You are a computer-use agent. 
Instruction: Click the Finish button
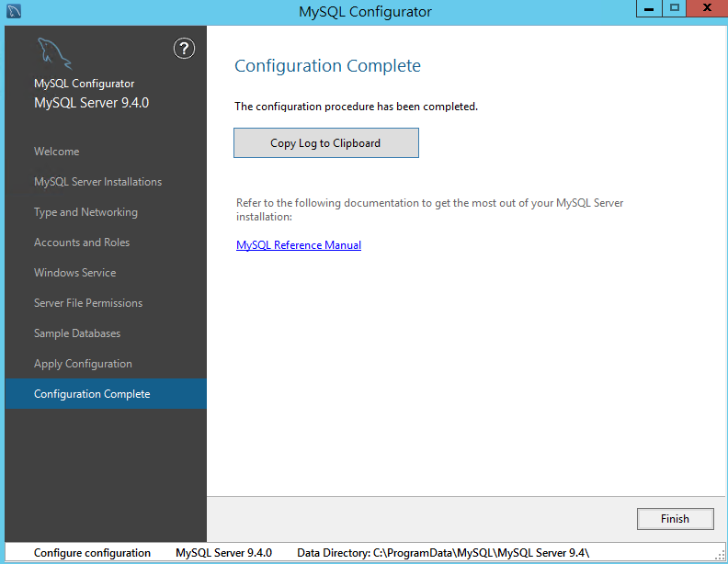tap(675, 519)
